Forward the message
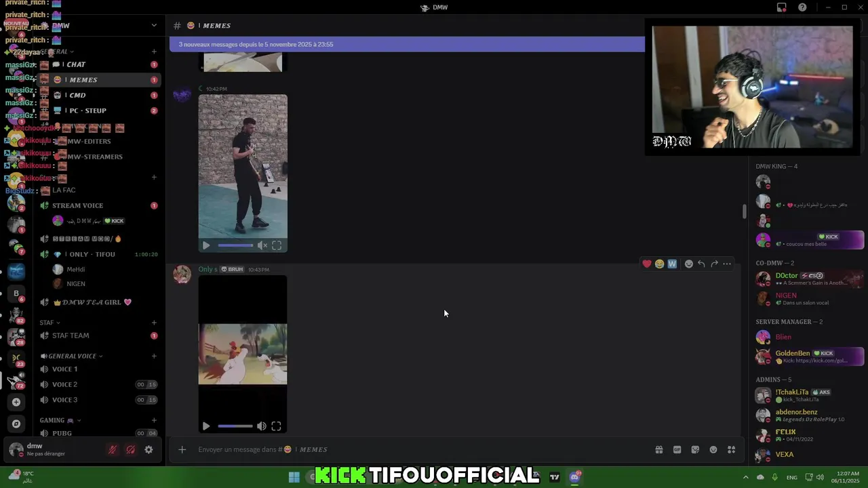Viewport: 868px width, 488px height. pyautogui.click(x=714, y=264)
